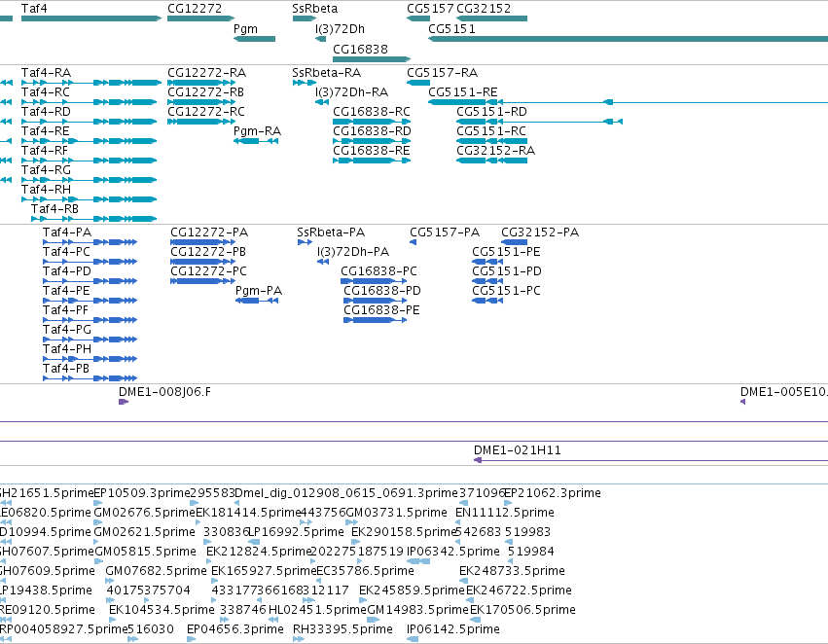Viewport: 828px width, 644px height.
Task: Select the l(3)72Dh-PA protein feature
Action: [323, 262]
